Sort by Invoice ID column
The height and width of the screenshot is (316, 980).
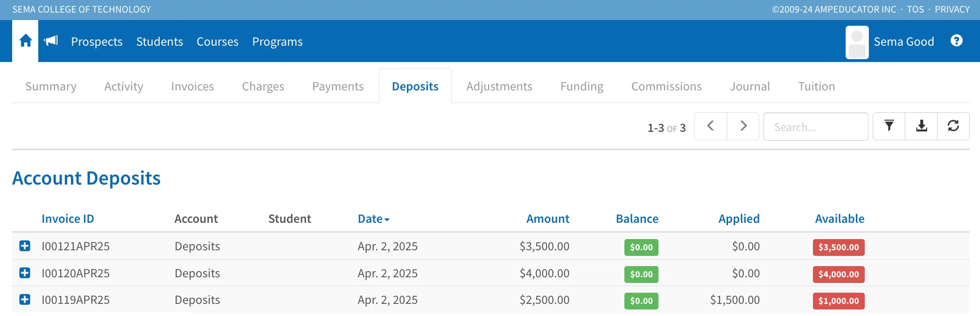(x=68, y=219)
